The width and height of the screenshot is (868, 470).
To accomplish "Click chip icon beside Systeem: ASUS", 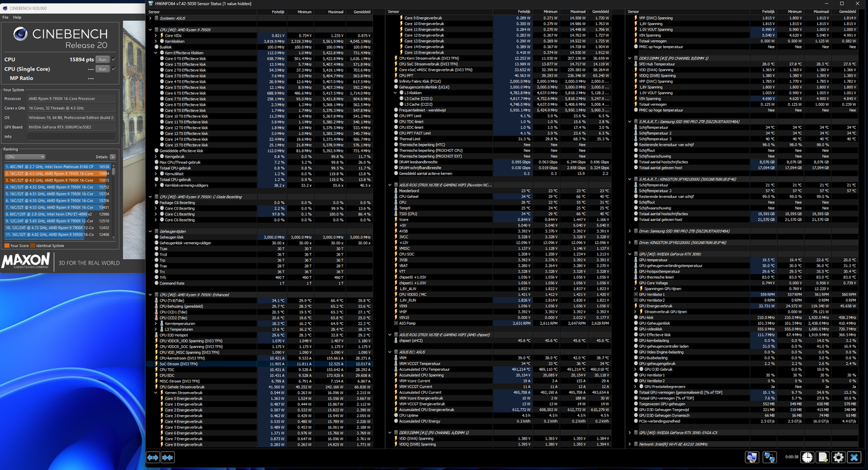I will coord(157,18).
